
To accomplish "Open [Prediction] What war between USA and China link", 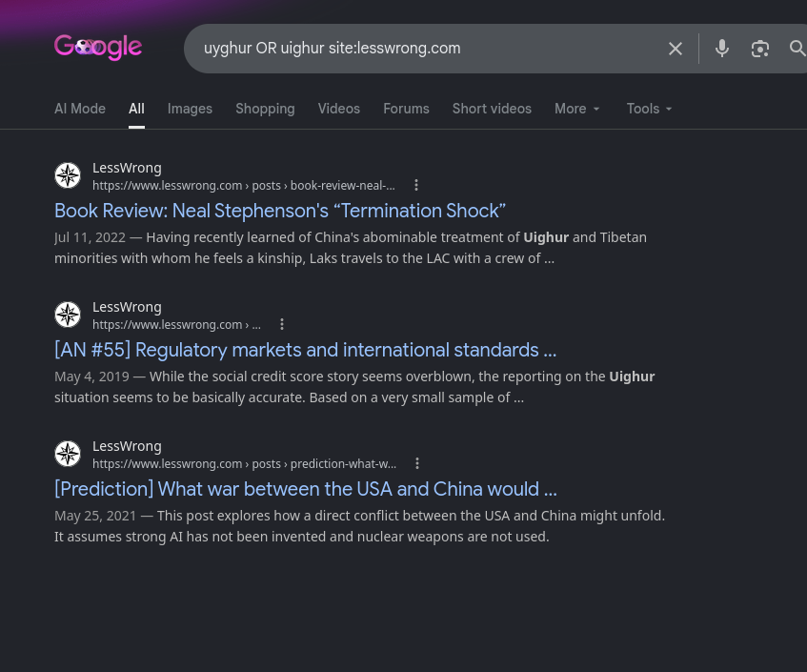I will tap(306, 489).
